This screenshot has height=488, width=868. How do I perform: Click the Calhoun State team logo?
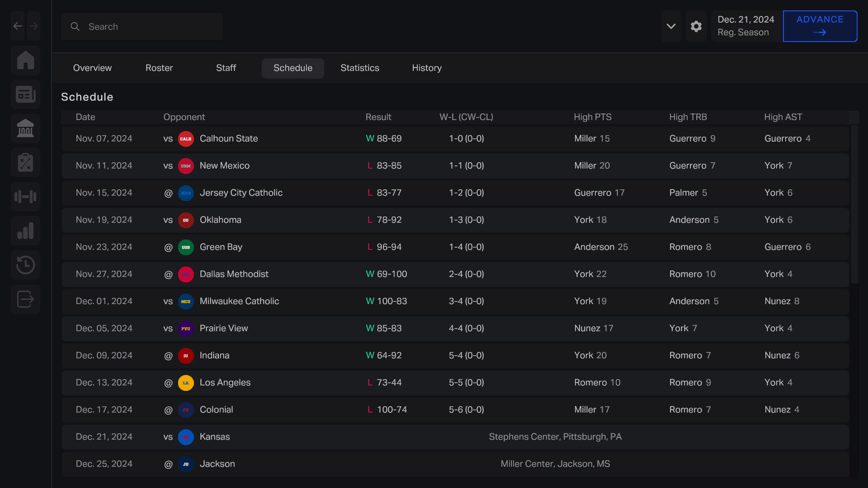(186, 139)
